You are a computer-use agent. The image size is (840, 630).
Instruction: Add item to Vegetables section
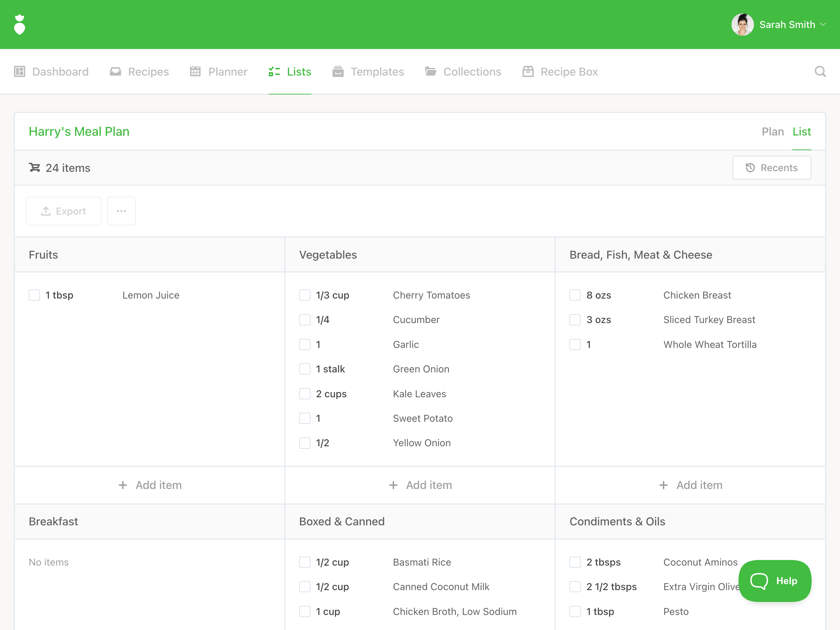[420, 485]
